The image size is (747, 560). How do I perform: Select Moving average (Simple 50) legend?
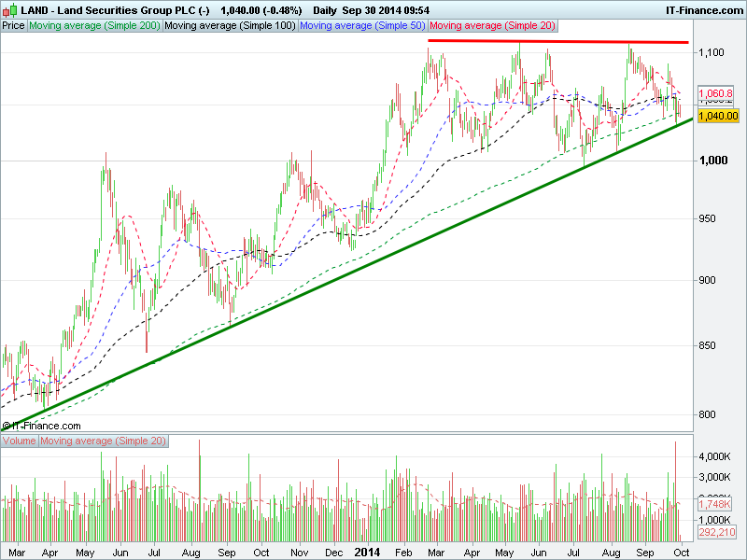point(362,25)
